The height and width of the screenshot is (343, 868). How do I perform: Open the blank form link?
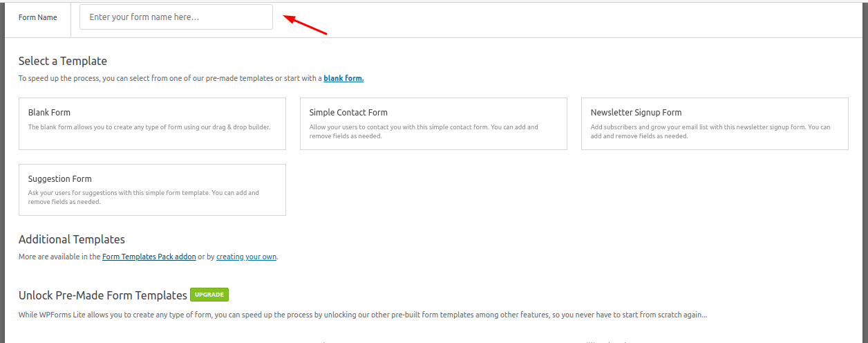[343, 78]
